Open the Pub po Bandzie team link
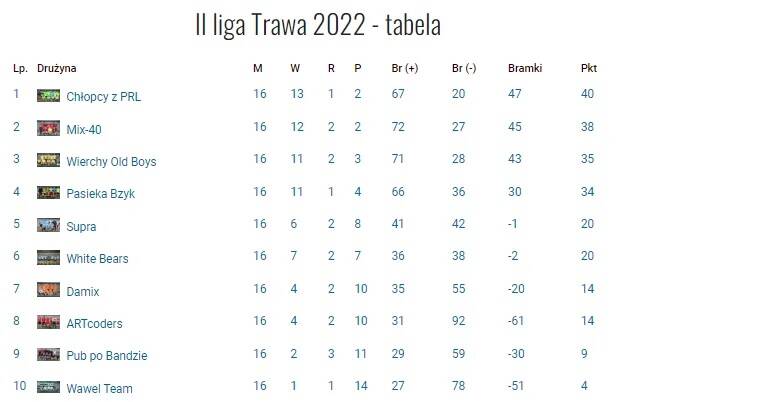 (107, 355)
